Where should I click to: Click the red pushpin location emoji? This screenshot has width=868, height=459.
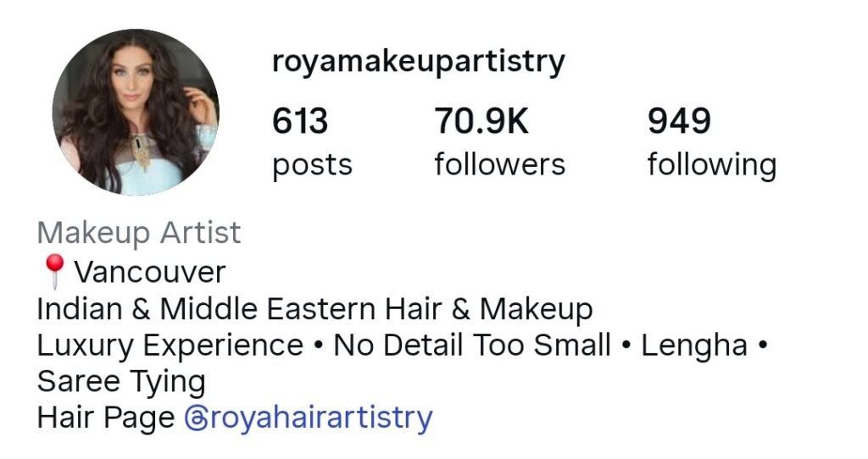(x=54, y=271)
